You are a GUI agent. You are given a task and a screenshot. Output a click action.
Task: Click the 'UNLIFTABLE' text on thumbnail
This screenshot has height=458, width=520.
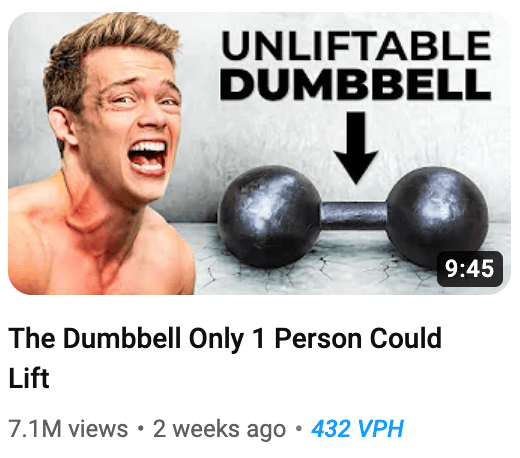click(x=356, y=45)
